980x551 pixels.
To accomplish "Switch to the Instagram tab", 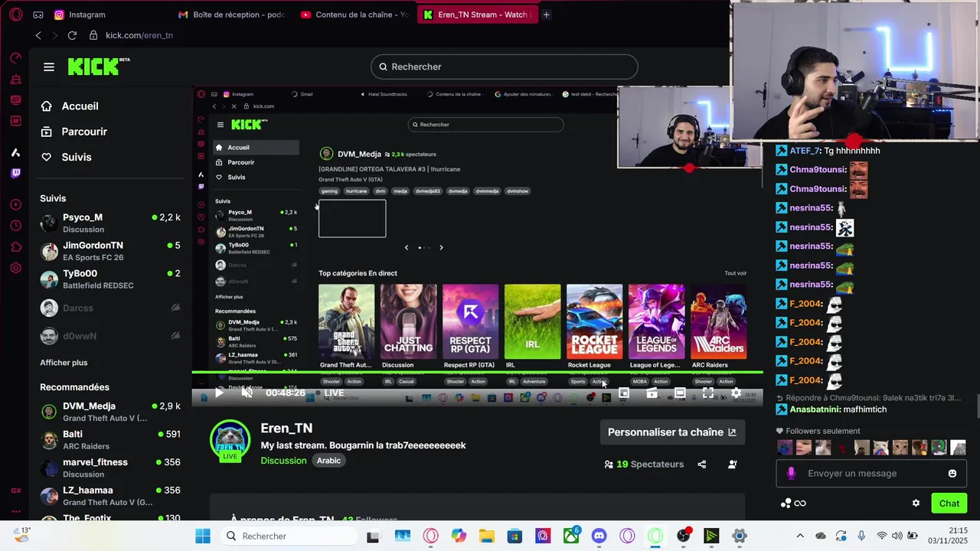I will point(87,15).
